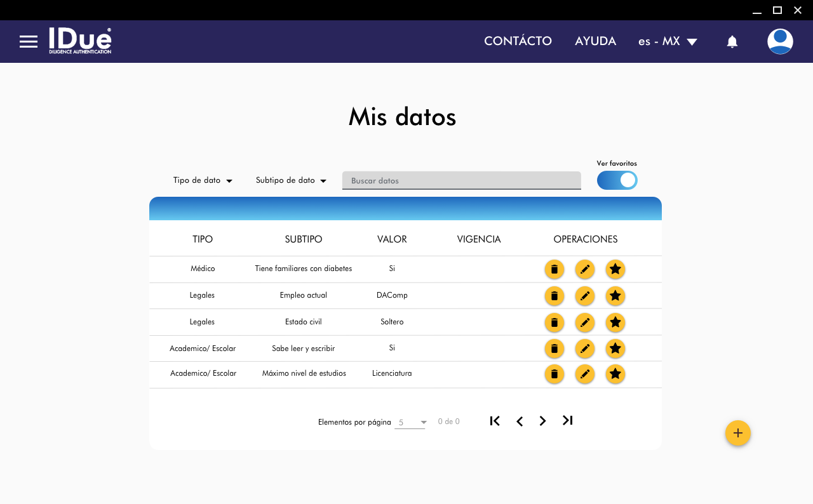Screen dimensions: 813x504
Task: Open the Elementos por página selector
Action: pos(410,422)
